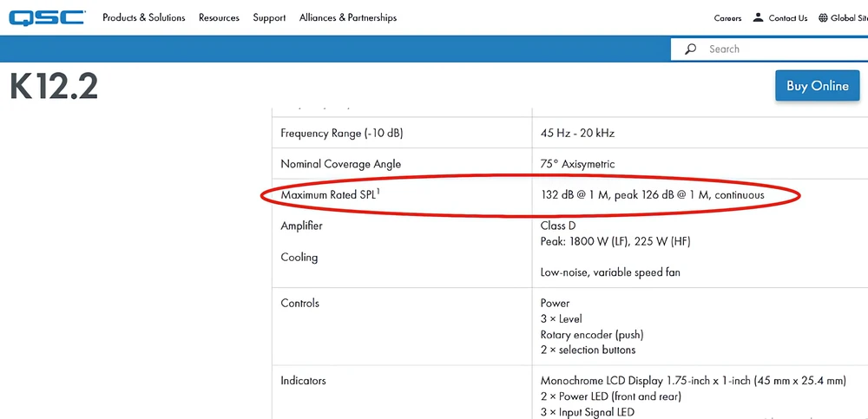Select 2 × Power LED (front and rear)
This screenshot has height=419, width=868.
click(610, 396)
